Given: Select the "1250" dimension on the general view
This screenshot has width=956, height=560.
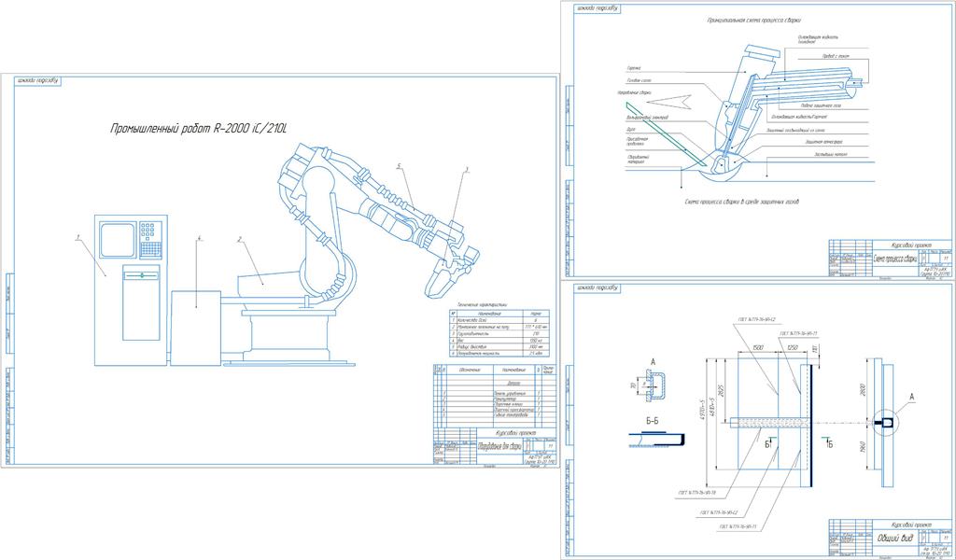Looking at the screenshot, I should pyautogui.click(x=793, y=346).
